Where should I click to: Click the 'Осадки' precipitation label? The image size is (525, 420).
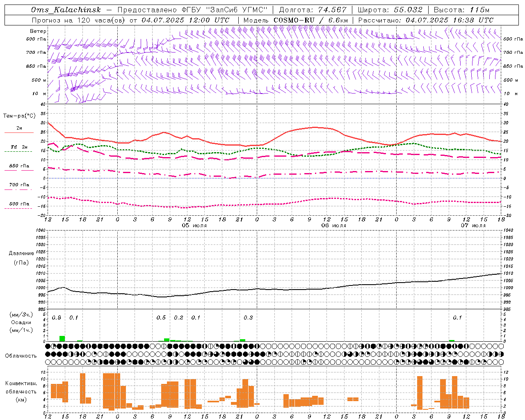21,322
